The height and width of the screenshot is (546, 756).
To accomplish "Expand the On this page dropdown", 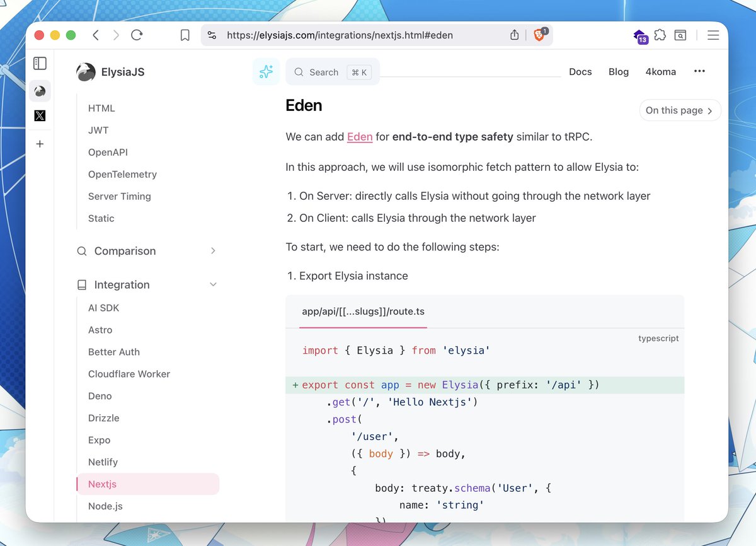I will coord(680,110).
